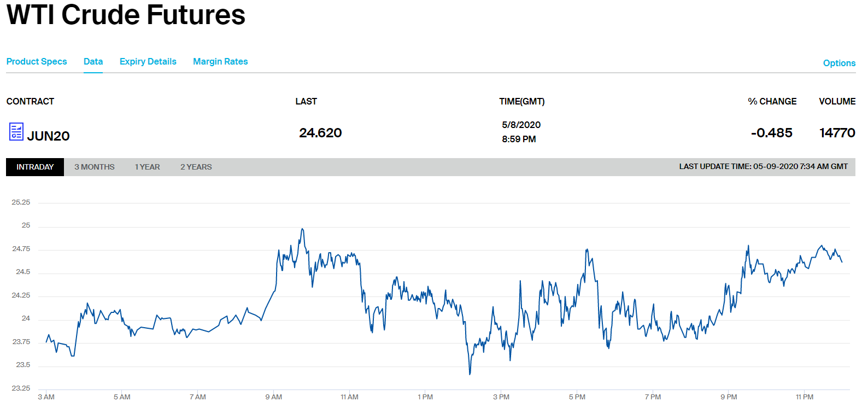Screen dimensions: 868x407
Task: Click the 24.75 y-axis label
Action: tap(21, 249)
